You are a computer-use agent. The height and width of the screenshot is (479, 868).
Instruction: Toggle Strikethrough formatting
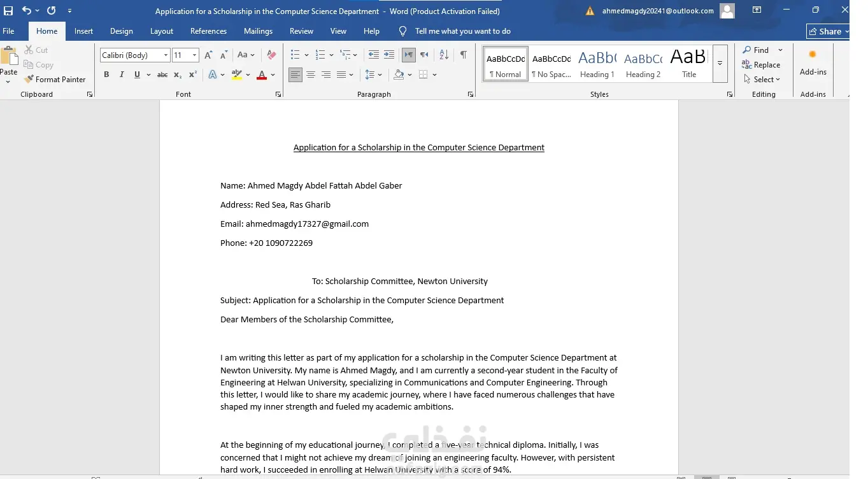pos(162,75)
